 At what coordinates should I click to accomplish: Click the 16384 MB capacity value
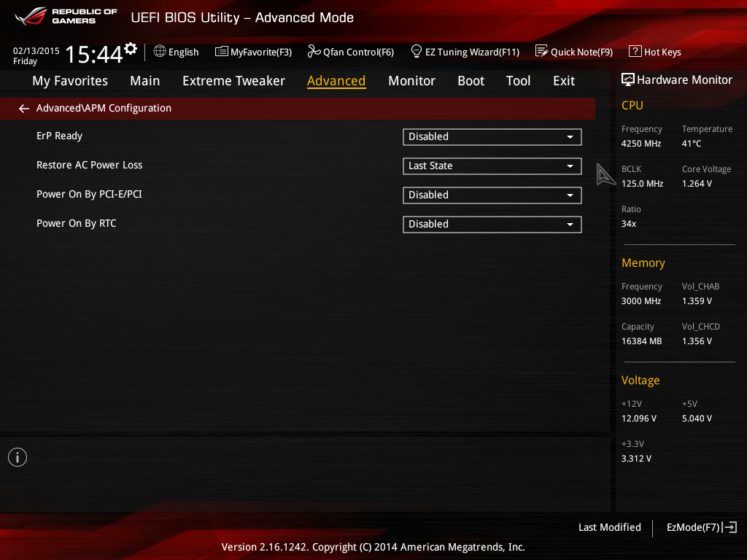pyautogui.click(x=641, y=341)
